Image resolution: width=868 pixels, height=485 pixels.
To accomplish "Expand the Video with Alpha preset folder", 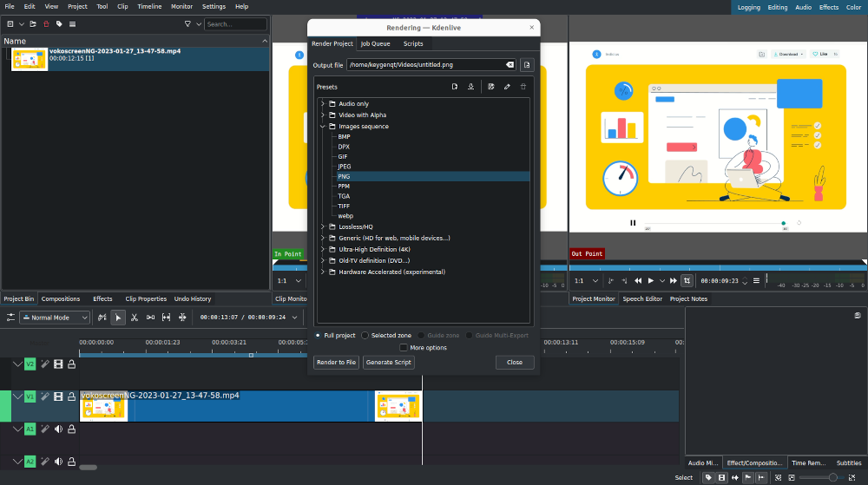I will pyautogui.click(x=323, y=115).
